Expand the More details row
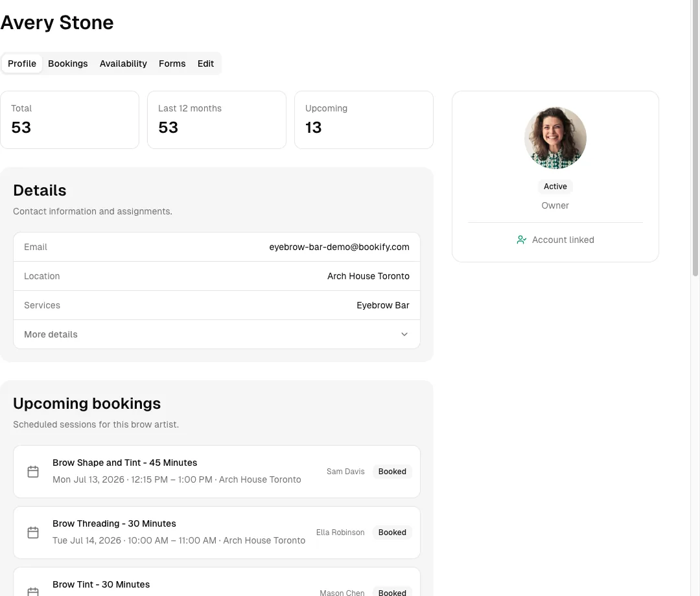The height and width of the screenshot is (596, 700). 216,334
